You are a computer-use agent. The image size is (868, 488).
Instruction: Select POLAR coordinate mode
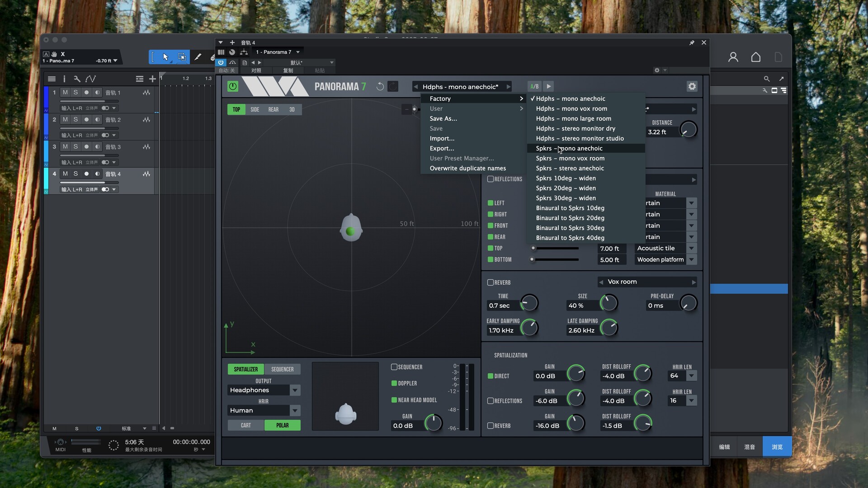[x=283, y=425]
